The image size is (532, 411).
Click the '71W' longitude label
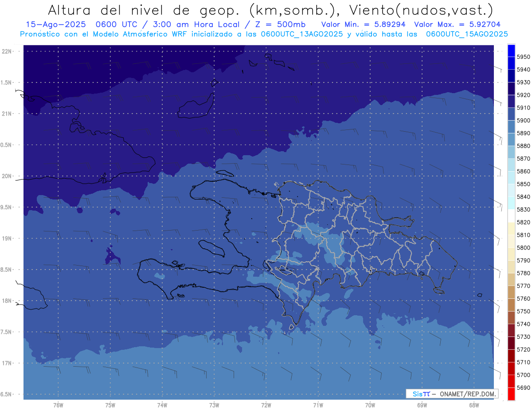point(318,405)
